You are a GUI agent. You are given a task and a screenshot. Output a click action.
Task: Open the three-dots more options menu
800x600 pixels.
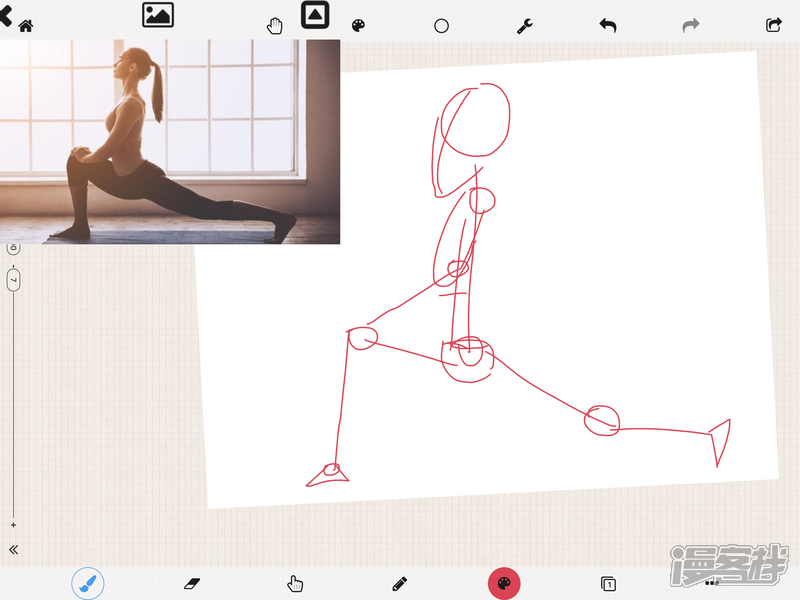711,582
